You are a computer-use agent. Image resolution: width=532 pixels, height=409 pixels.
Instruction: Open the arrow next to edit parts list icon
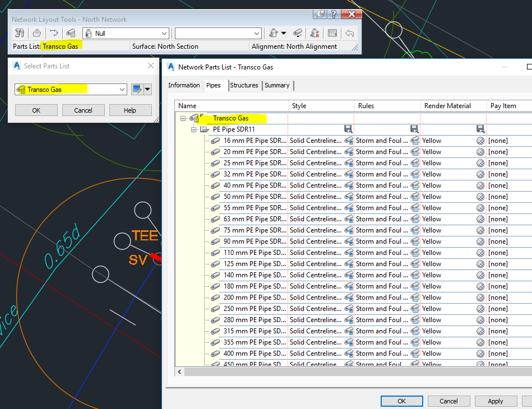point(147,89)
